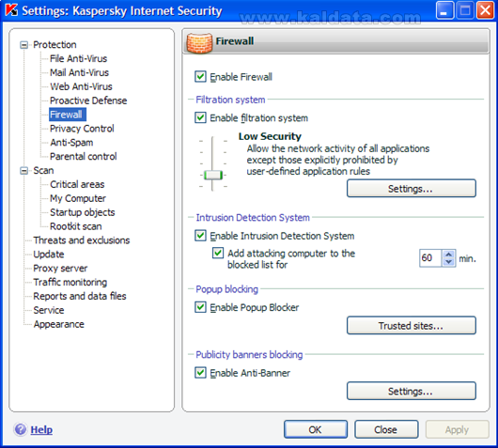This screenshot has height=448, width=498.
Task: Collapse the Protection tree node
Action: [23, 45]
